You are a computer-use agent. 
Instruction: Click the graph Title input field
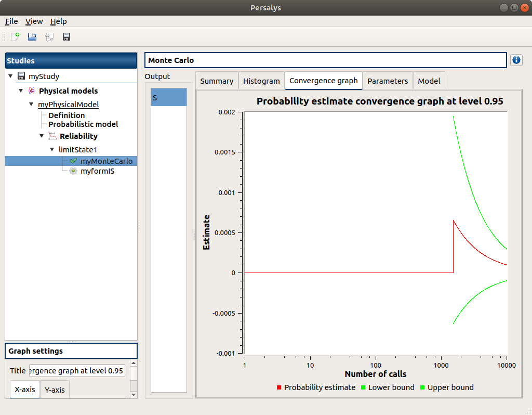click(77, 371)
